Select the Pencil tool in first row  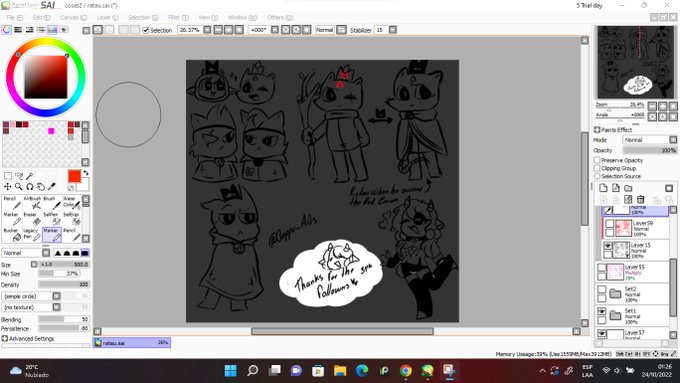[12, 202]
